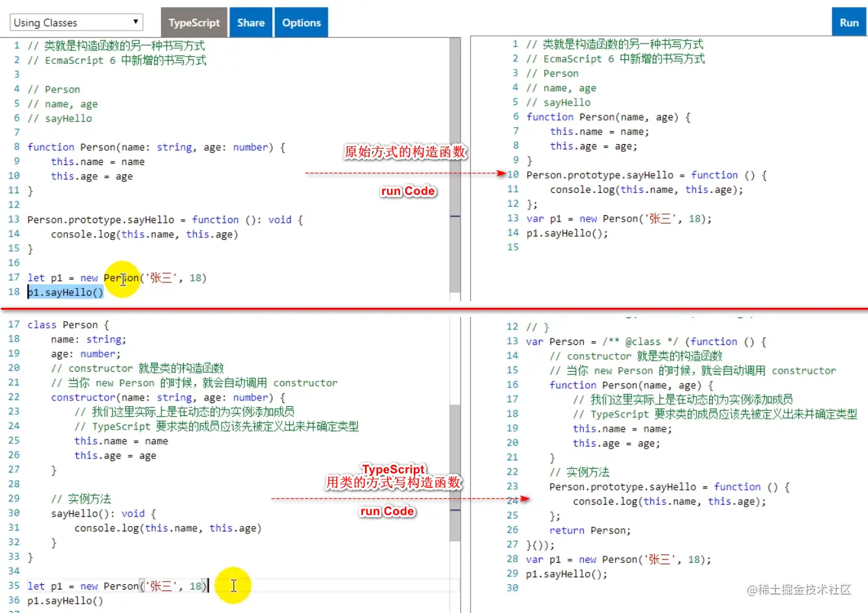The height and width of the screenshot is (613, 868).
Task: Click 'p1.sayHello();' on output line 29
Action: (567, 574)
